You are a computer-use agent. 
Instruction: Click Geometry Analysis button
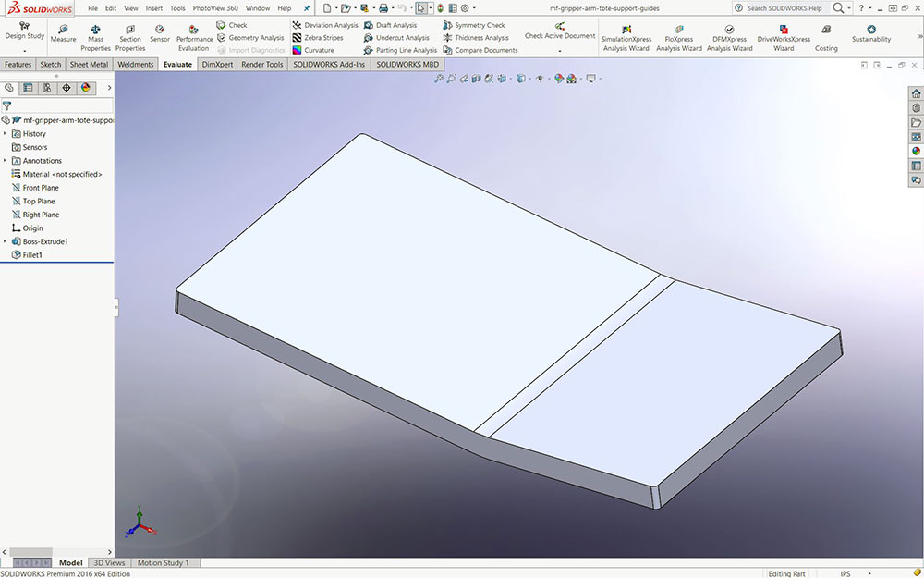click(249, 38)
